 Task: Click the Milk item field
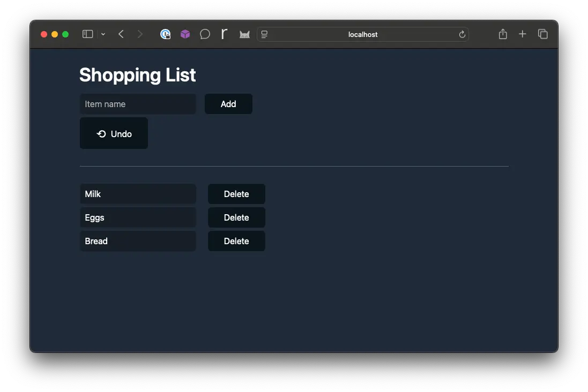click(138, 194)
